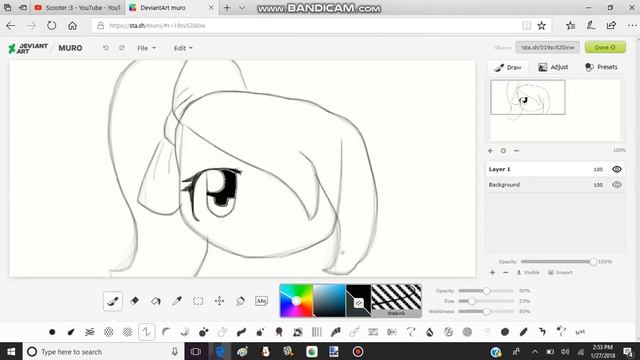Zoom in with navigator plus icon
Image resolution: width=640 pixels, height=360 pixels.
point(490,151)
